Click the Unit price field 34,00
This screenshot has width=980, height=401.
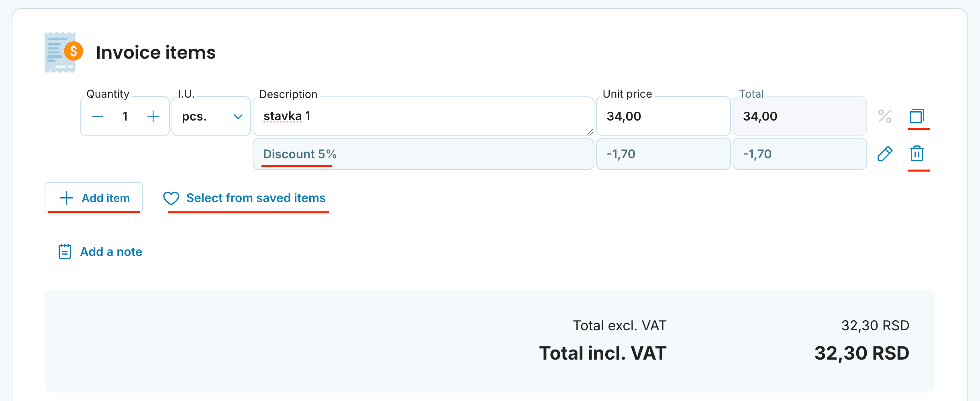663,117
